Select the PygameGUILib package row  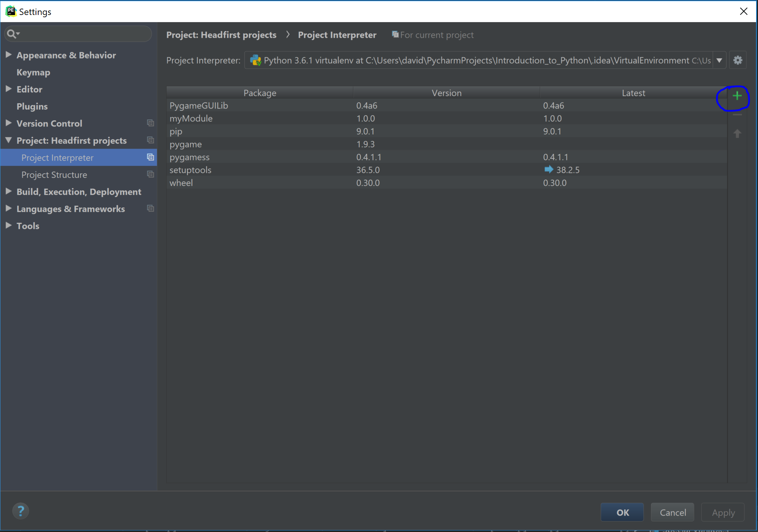click(x=447, y=106)
